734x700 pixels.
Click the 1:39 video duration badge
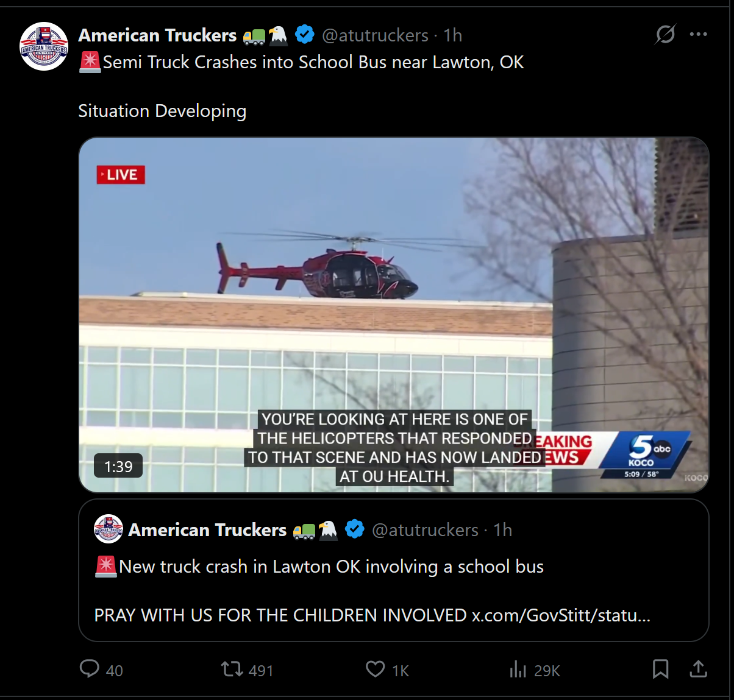(x=118, y=466)
